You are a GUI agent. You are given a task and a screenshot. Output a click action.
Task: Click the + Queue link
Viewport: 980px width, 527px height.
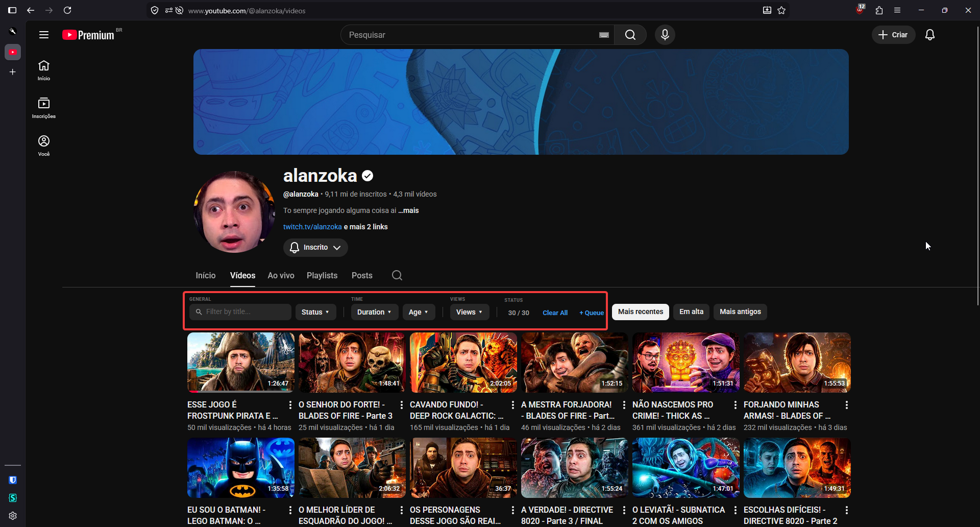pos(592,313)
